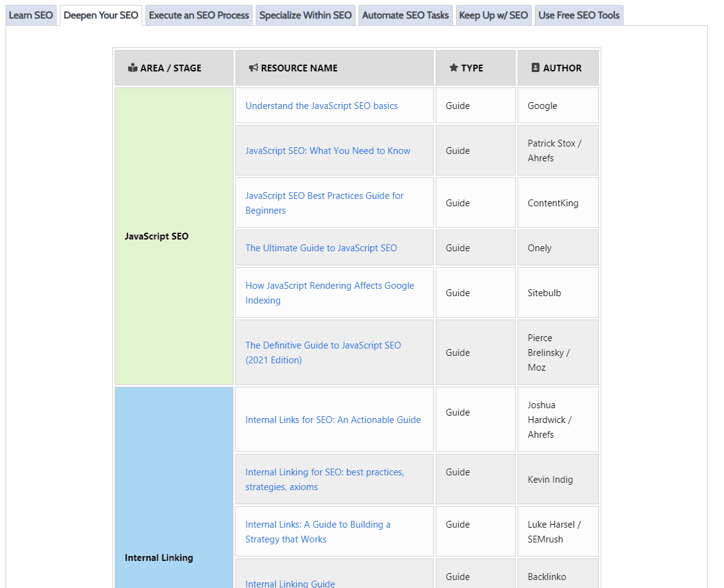724x588 pixels.
Task: Click the Area / Stage header icon
Action: [x=132, y=68]
